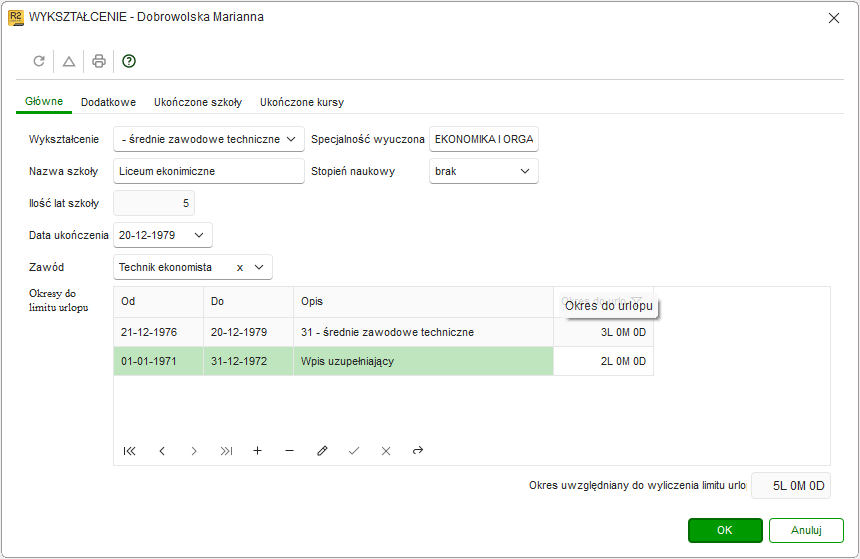The width and height of the screenshot is (860, 559).
Task: Delete selected period with minus icon
Action: [290, 451]
